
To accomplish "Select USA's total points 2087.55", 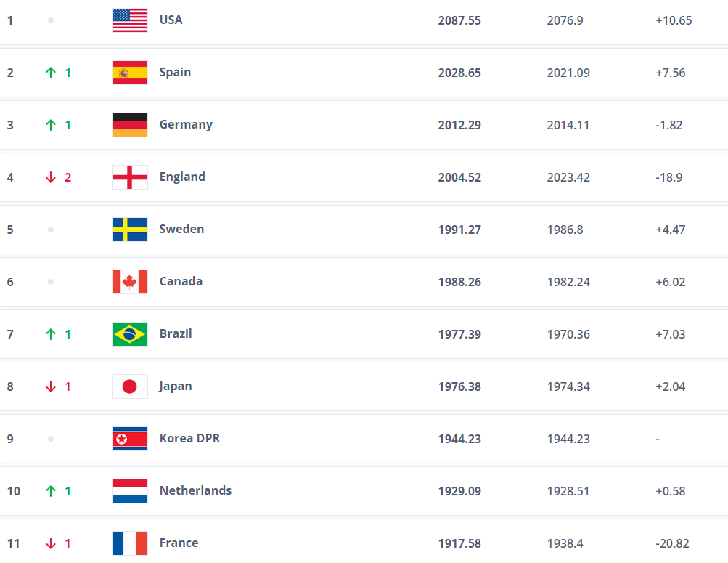I will tap(459, 20).
